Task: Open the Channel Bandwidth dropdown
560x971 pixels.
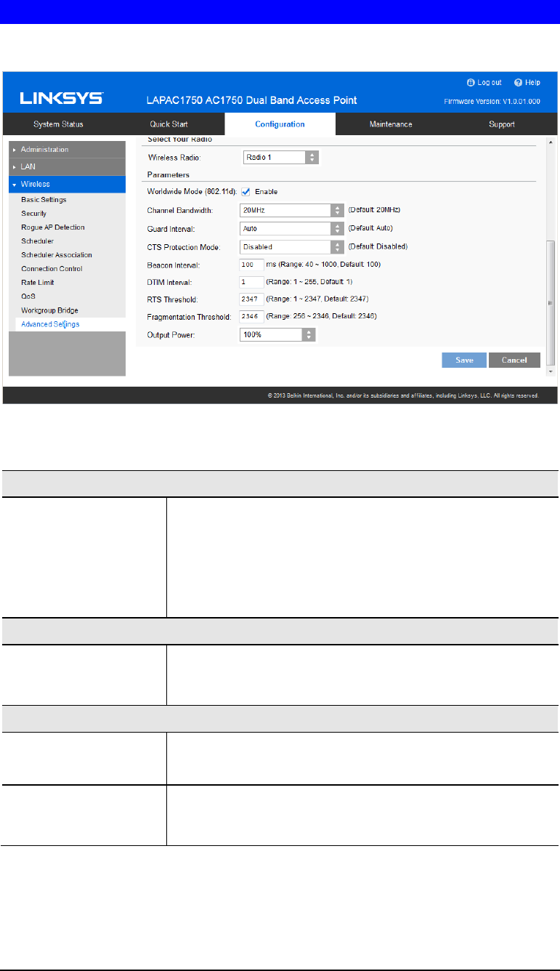Action: coord(292,210)
